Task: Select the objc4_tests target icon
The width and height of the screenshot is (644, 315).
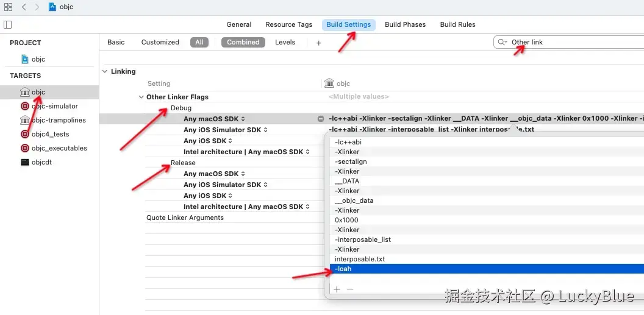Action: point(25,134)
